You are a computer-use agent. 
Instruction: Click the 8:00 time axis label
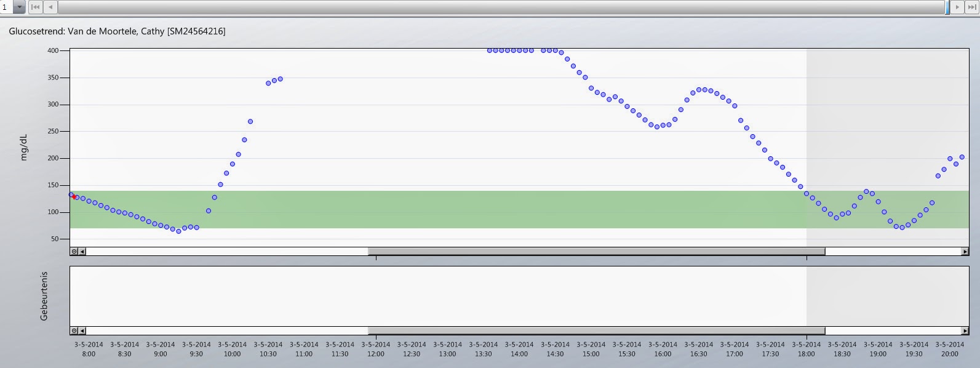pyautogui.click(x=89, y=349)
